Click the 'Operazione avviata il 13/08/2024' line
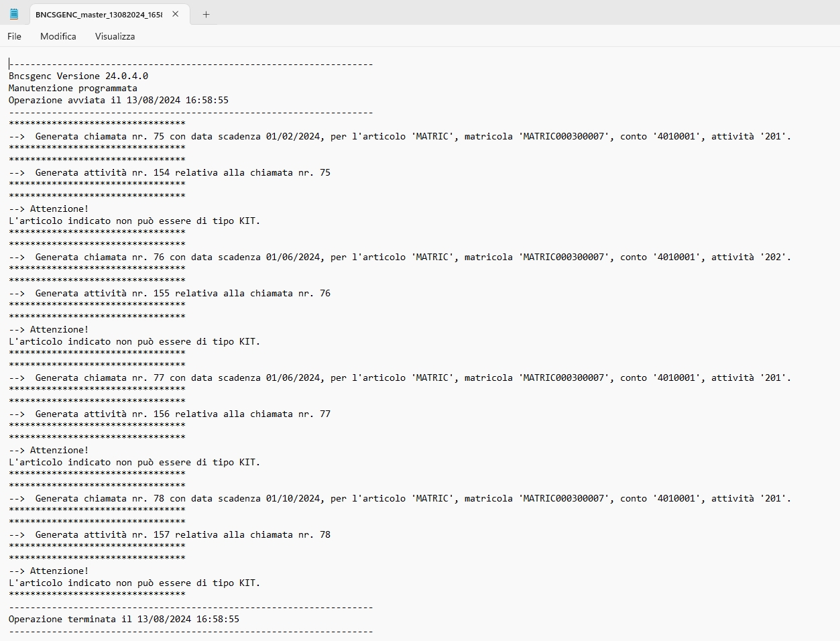The height and width of the screenshot is (641, 840). tap(119, 100)
